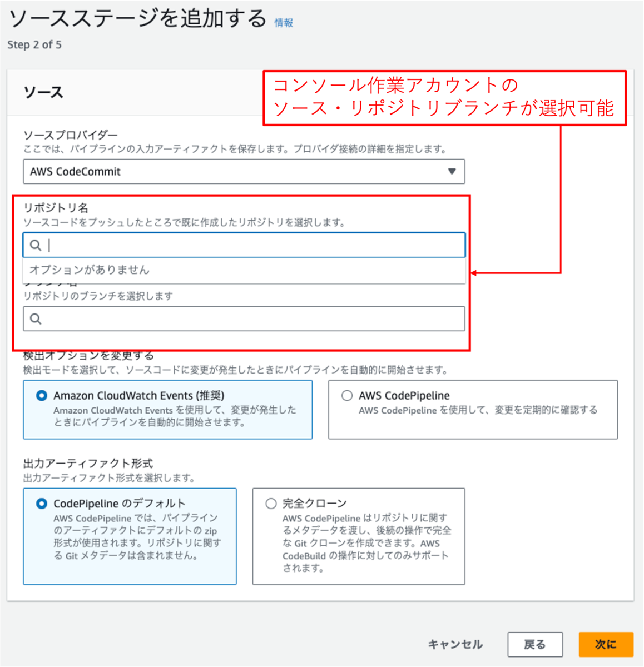Click the branch name search field
The height and width of the screenshot is (667, 644).
(244, 318)
